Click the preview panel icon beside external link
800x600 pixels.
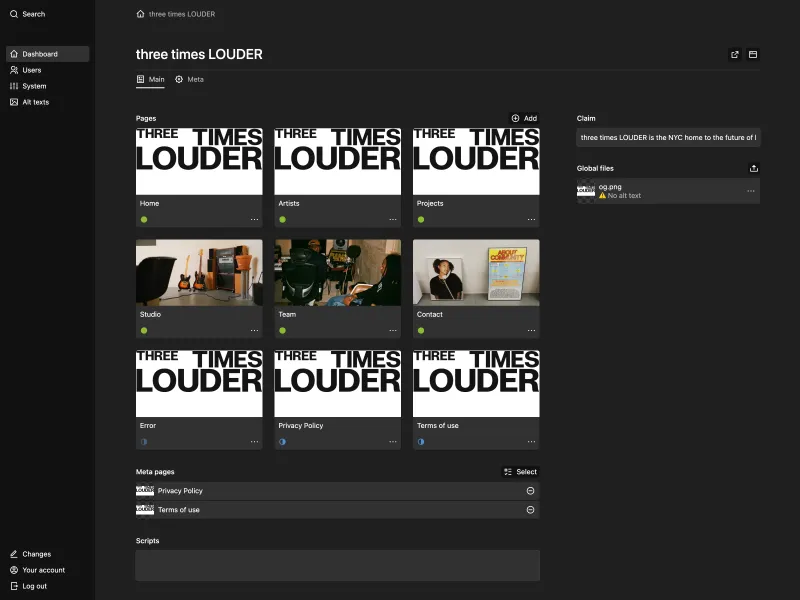click(x=753, y=54)
